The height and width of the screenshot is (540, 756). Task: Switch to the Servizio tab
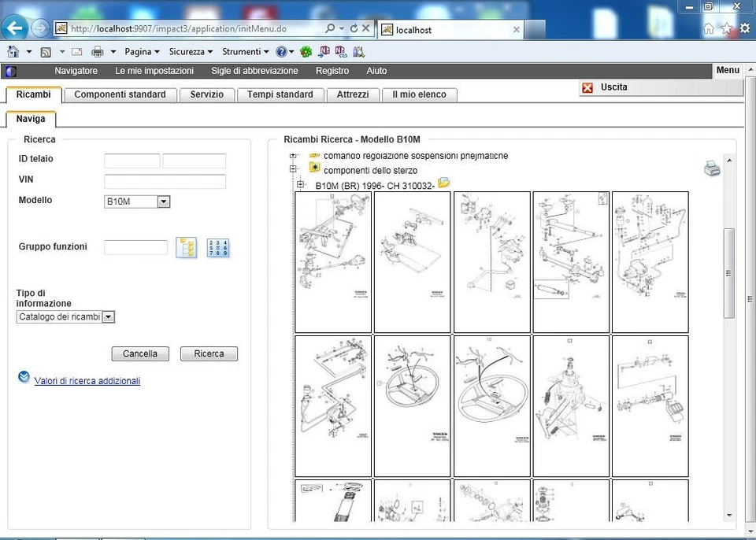(x=206, y=94)
